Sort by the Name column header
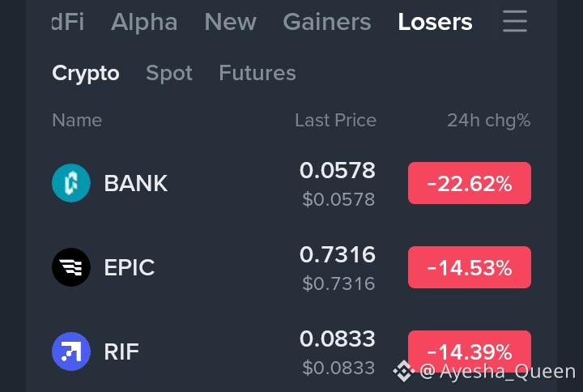583x392 pixels. point(77,120)
